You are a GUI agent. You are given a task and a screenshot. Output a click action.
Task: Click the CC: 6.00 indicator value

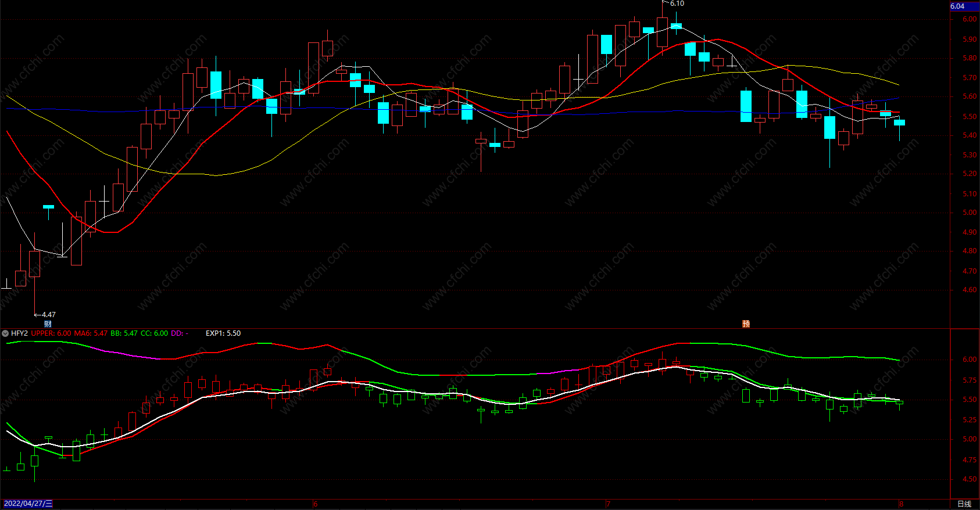tap(154, 333)
